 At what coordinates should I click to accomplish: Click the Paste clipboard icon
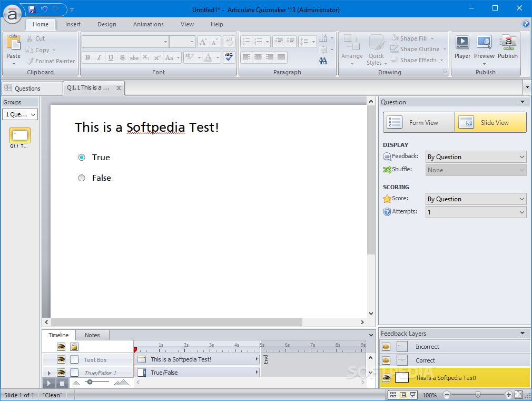pos(14,43)
